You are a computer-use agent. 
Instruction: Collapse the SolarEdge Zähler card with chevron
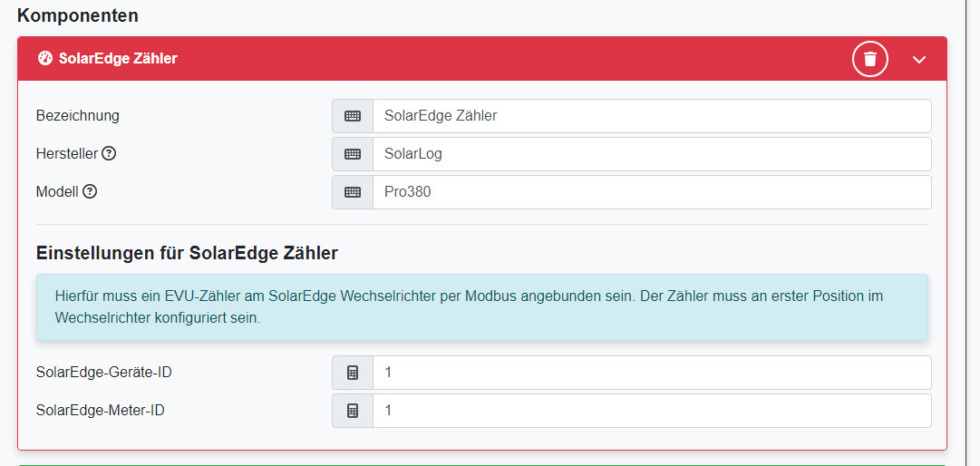[918, 59]
